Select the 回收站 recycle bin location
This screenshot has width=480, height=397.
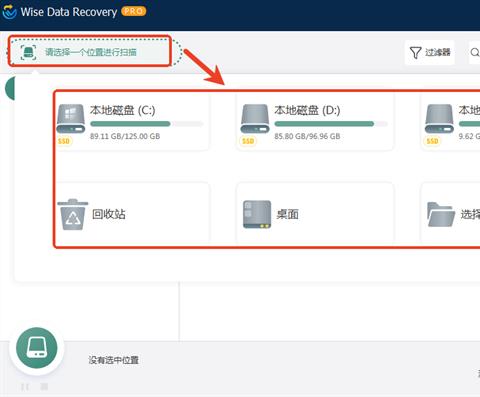(133, 213)
